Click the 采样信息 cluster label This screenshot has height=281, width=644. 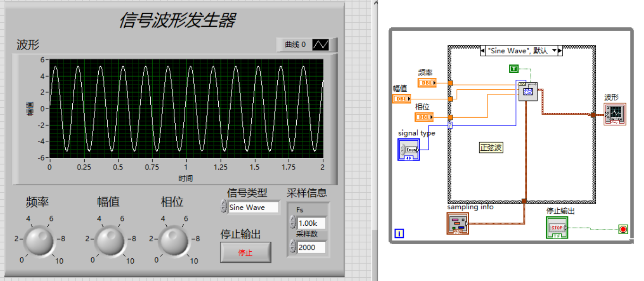[x=307, y=193]
